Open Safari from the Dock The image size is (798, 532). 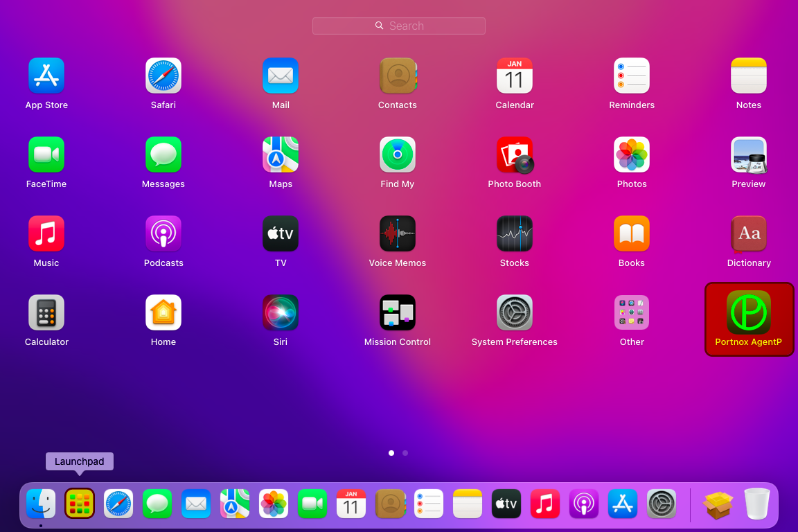click(x=118, y=504)
